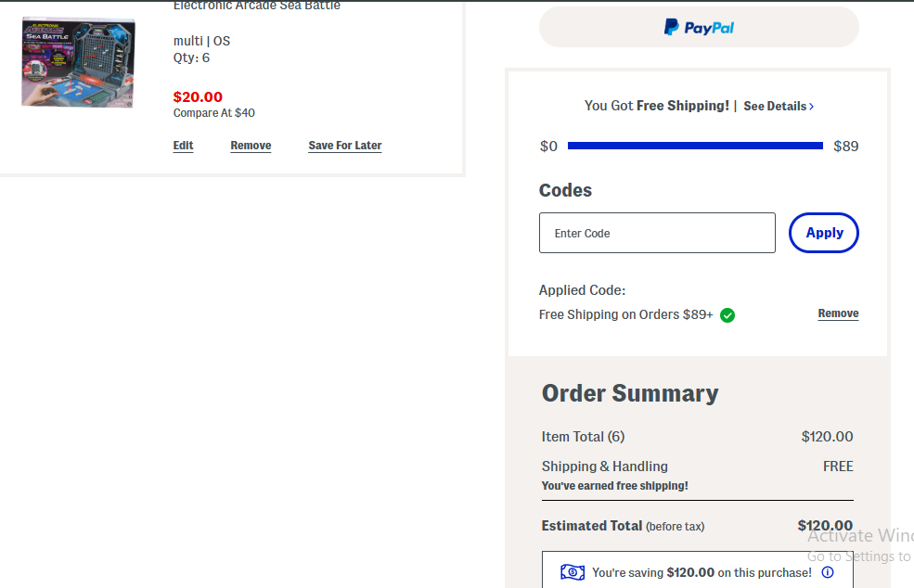Viewport: 914px width, 588px height.
Task: Click the free shipping progress bar
Action: point(695,146)
